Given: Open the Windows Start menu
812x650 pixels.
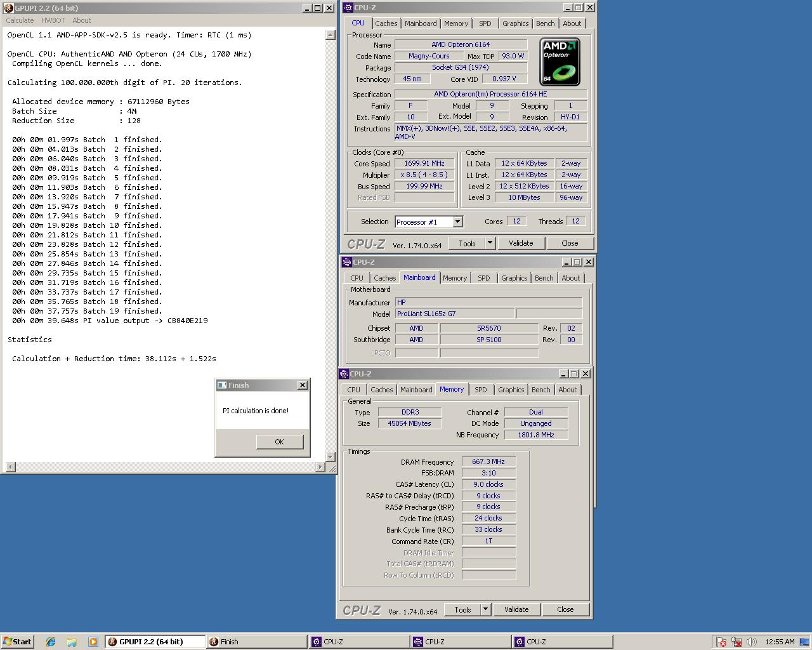Looking at the screenshot, I should 17,642.
